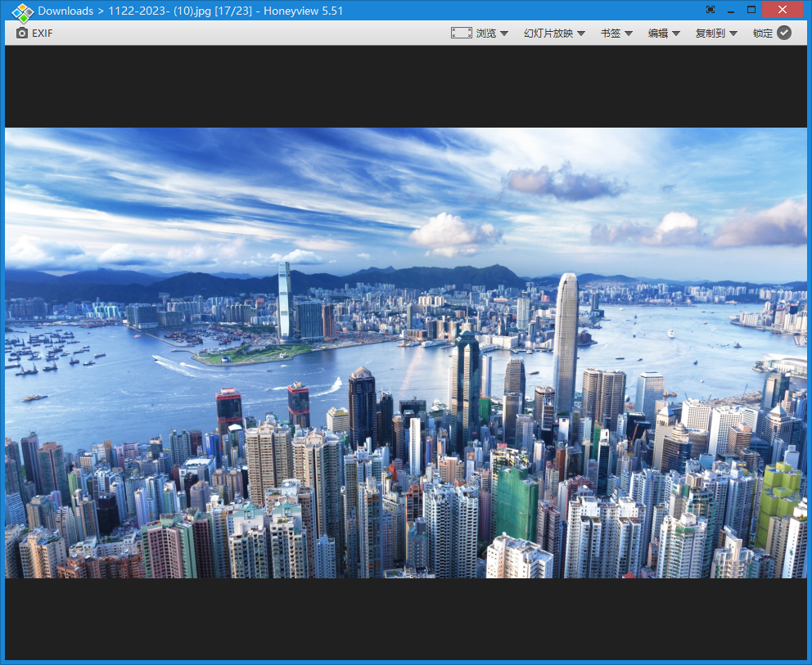Click the window title text 1122-2023- (10).jpg
This screenshot has height=665, width=812.
[160, 11]
